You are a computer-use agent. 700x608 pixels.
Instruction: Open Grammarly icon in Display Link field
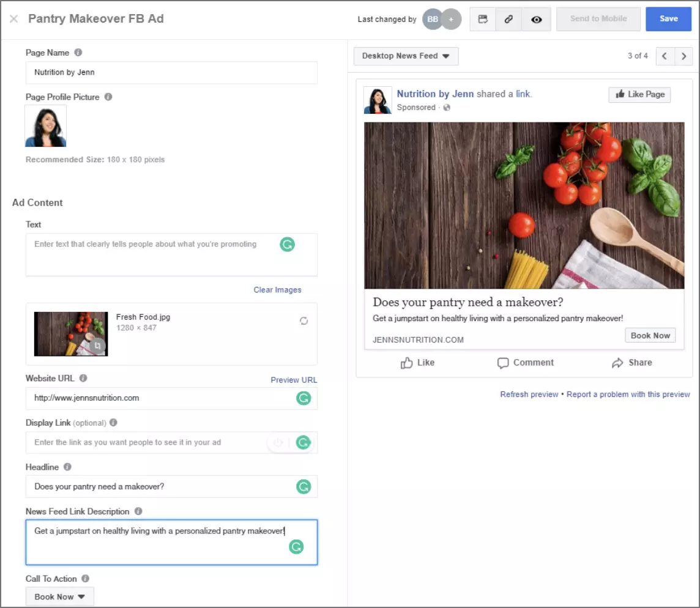click(x=303, y=442)
